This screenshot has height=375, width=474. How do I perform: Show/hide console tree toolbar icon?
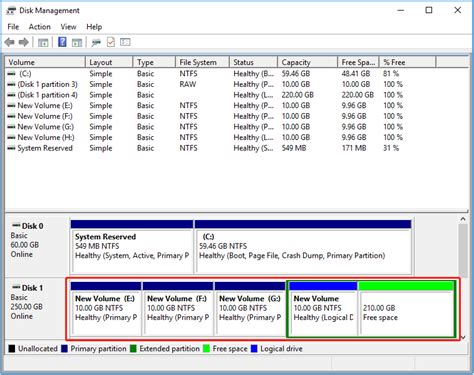point(43,42)
